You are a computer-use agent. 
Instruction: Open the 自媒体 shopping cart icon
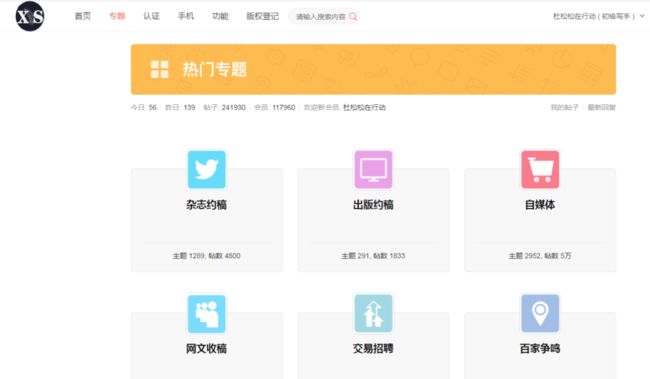point(540,170)
